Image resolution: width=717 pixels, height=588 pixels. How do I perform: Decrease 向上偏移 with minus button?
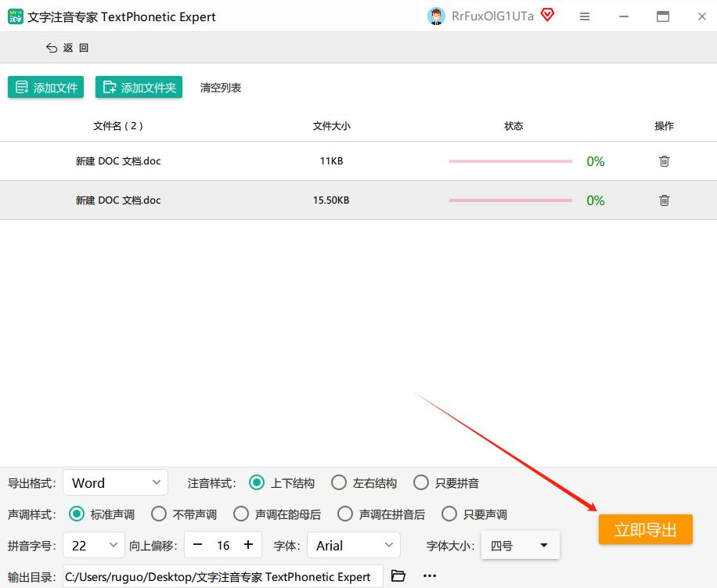[x=197, y=545]
